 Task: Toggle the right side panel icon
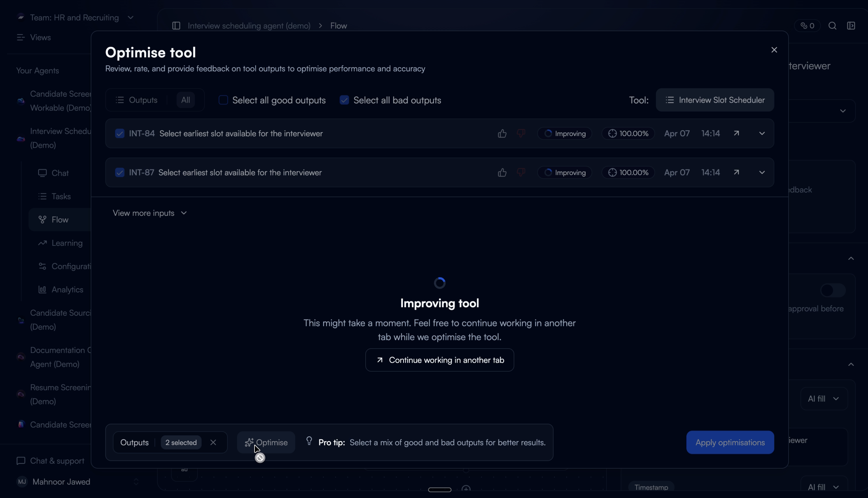click(x=851, y=26)
